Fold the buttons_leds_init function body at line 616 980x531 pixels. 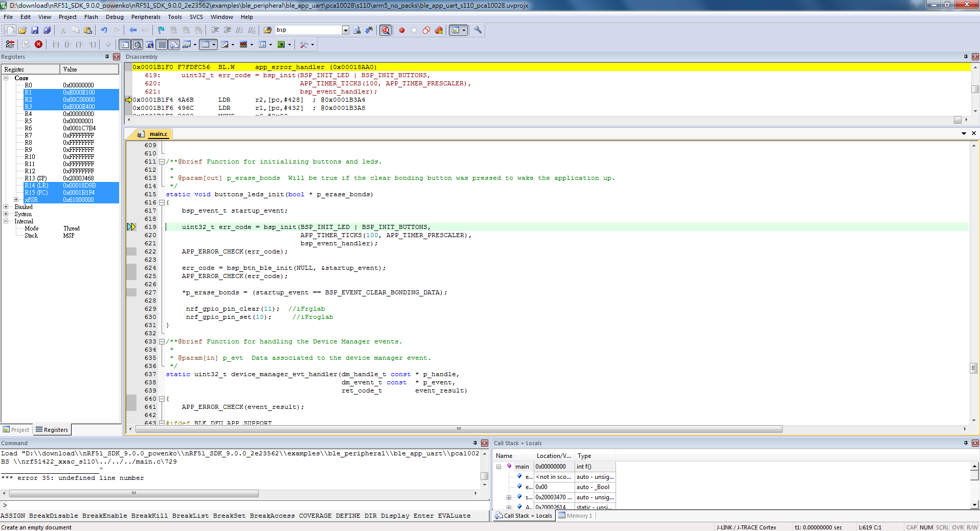coord(162,202)
